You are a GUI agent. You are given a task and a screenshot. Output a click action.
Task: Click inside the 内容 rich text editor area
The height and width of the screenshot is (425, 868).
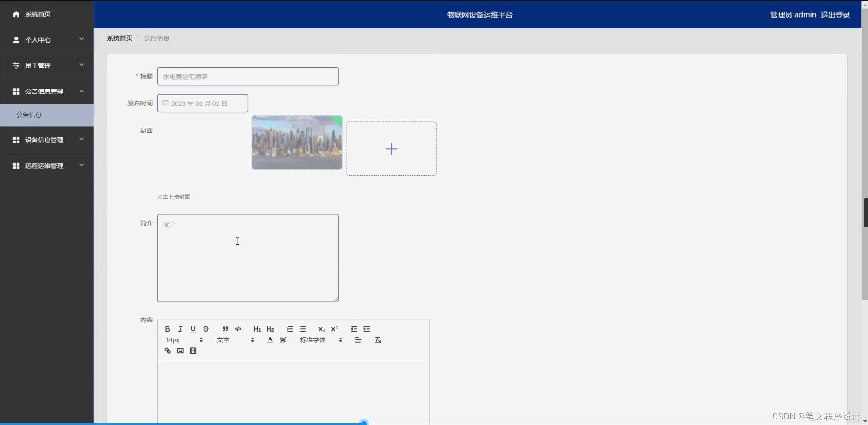[x=293, y=392]
